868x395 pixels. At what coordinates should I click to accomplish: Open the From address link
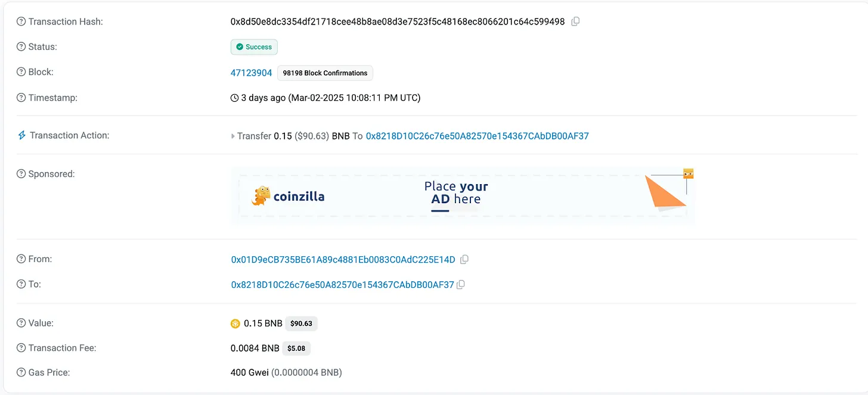coord(343,259)
